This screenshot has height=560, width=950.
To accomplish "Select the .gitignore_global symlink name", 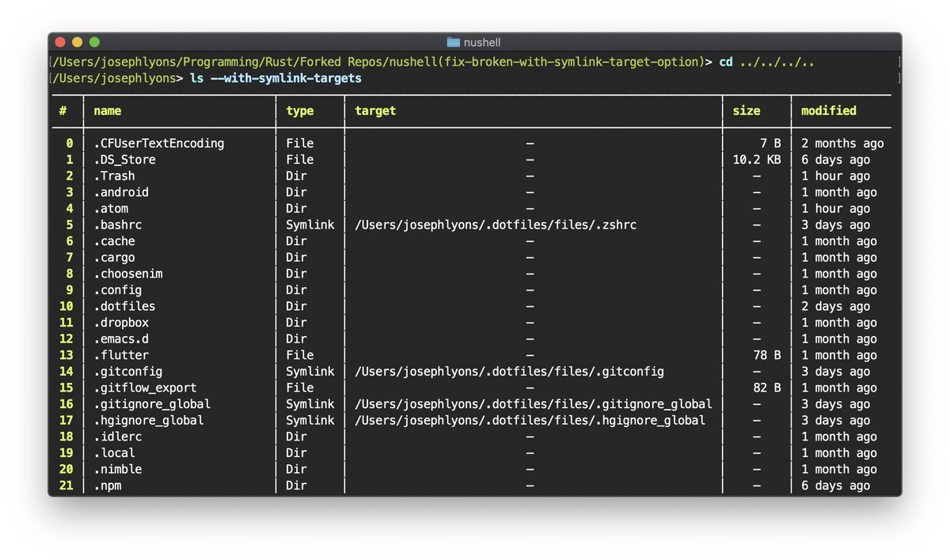I will (152, 404).
